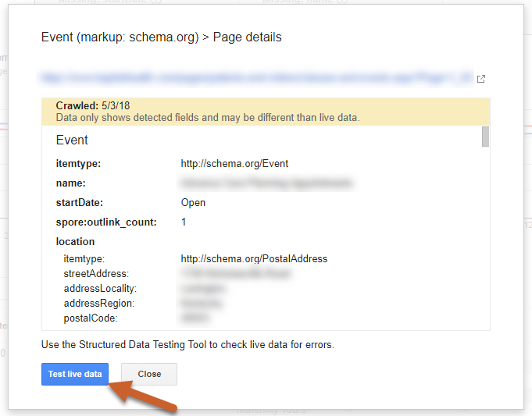Select the http://schema.org/PostalAddress value
Screen dimensions: 532x416
tap(254, 258)
